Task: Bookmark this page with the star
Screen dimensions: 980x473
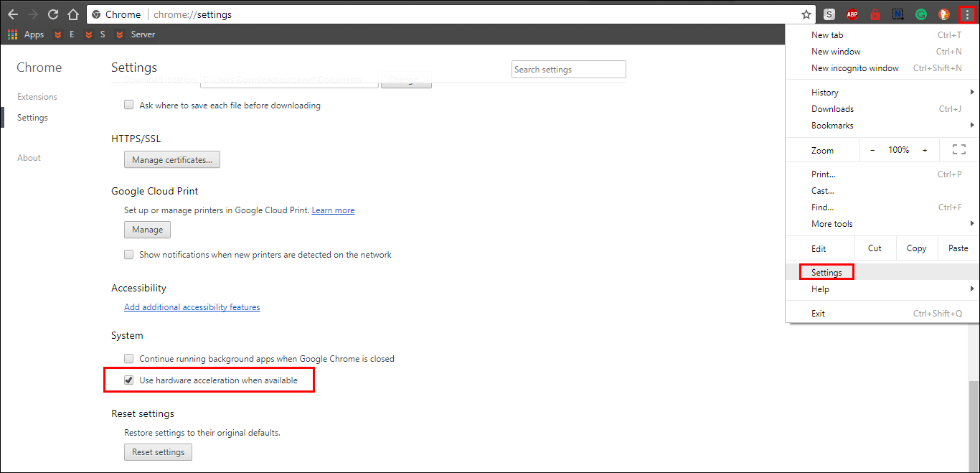Action: pos(806,14)
